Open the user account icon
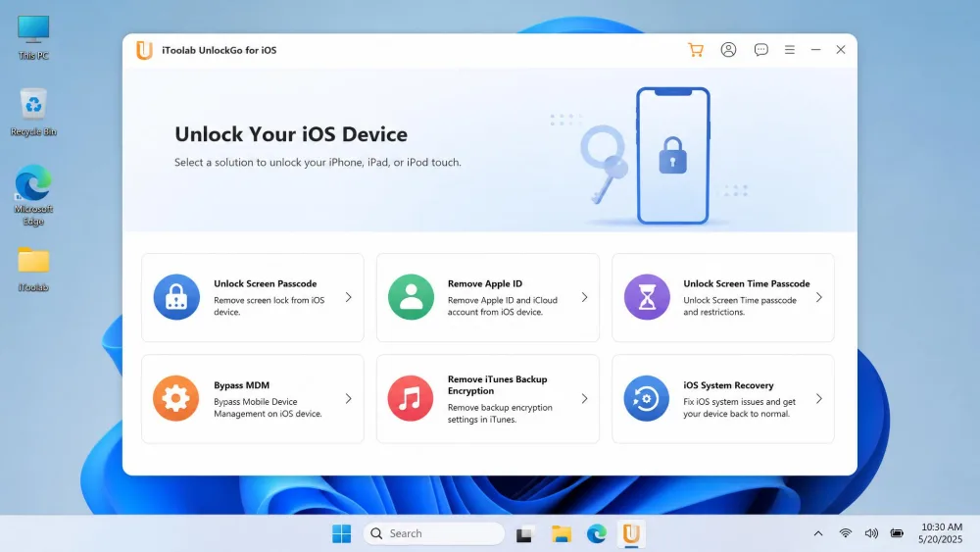980x552 pixels. click(728, 50)
